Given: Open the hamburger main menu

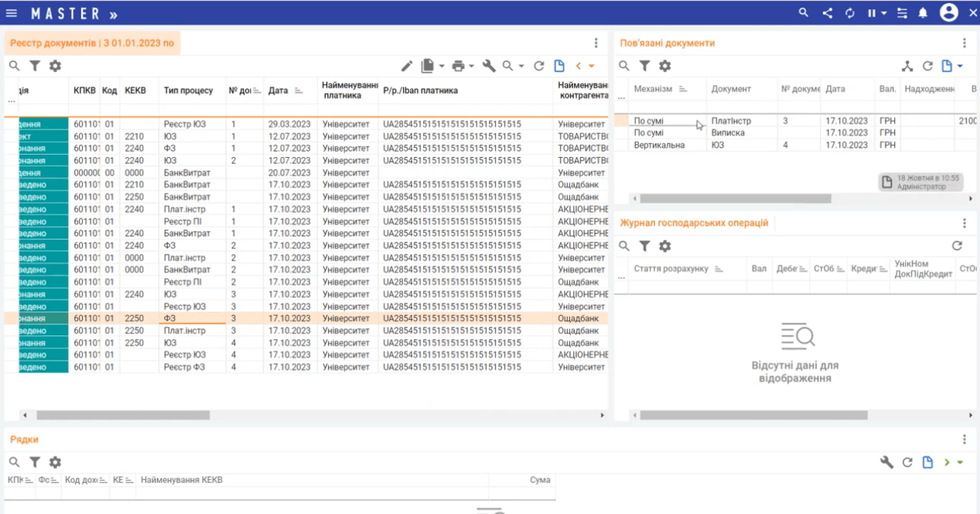Looking at the screenshot, I should coord(12,13).
